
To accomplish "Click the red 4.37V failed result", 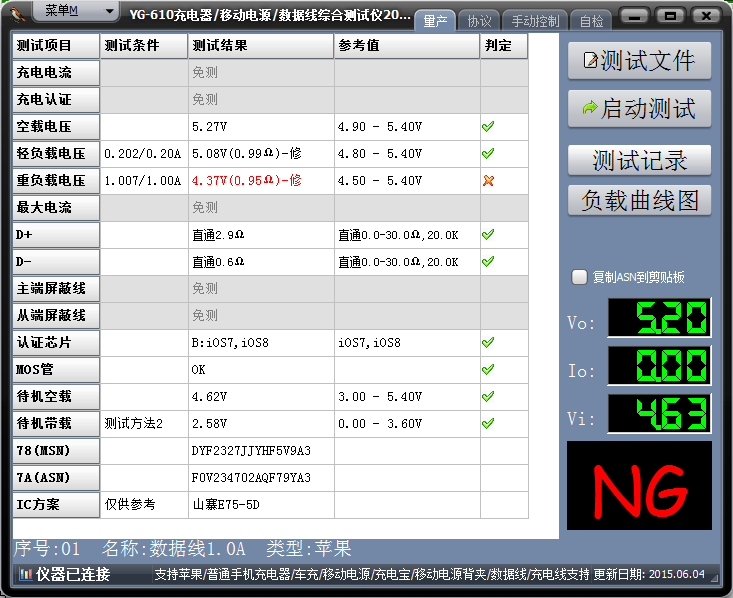I will point(246,180).
